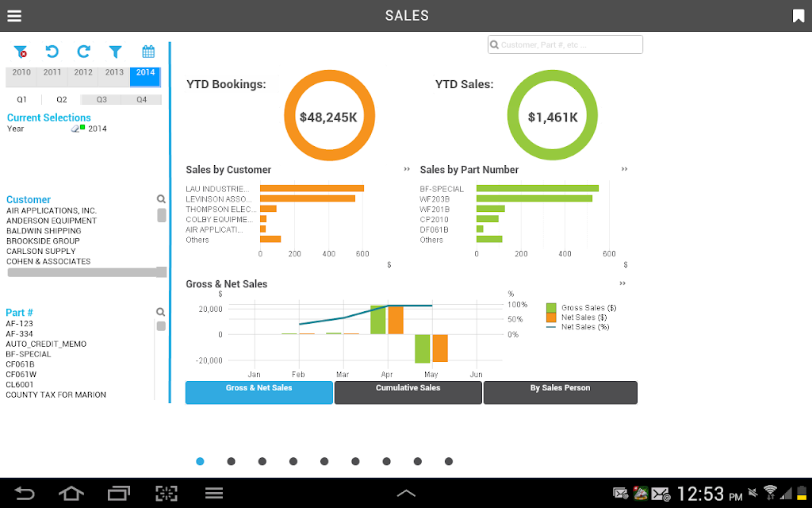Tap the bookmark icon in header
This screenshot has width=812, height=508.
[x=798, y=16]
